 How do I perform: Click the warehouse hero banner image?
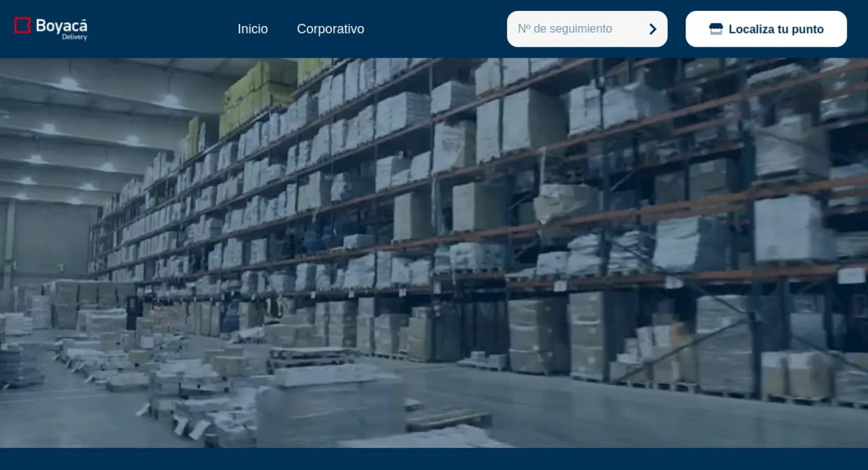434,252
